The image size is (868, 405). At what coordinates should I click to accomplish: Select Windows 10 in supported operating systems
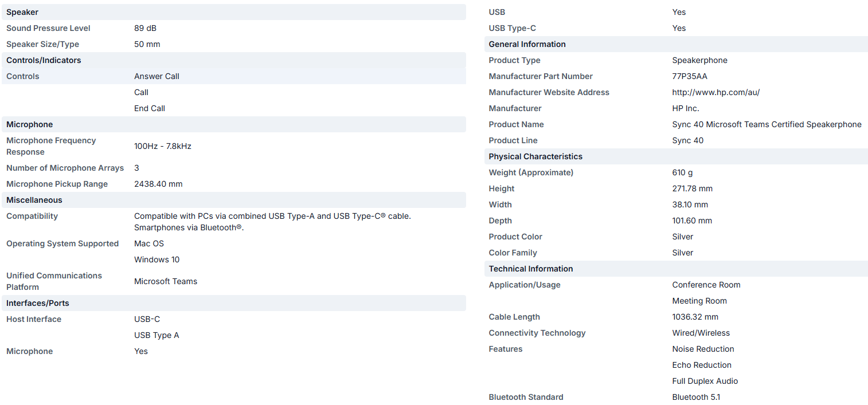[x=157, y=259]
